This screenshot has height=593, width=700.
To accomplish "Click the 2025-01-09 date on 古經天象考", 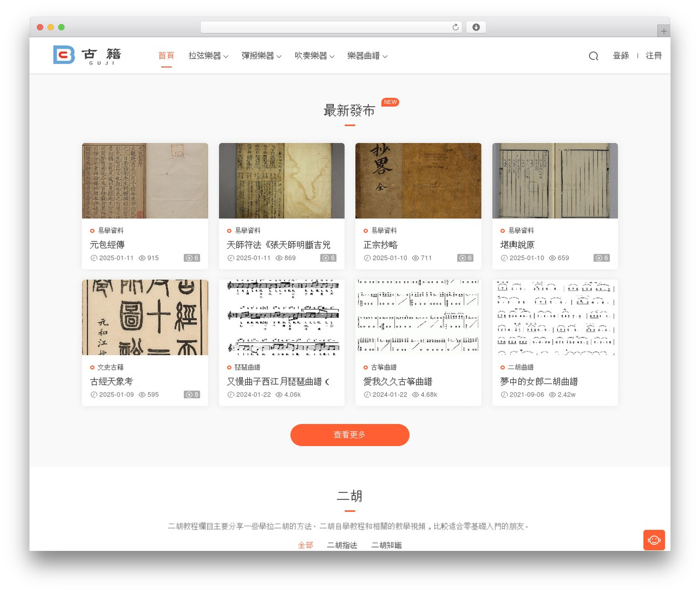I will (116, 394).
